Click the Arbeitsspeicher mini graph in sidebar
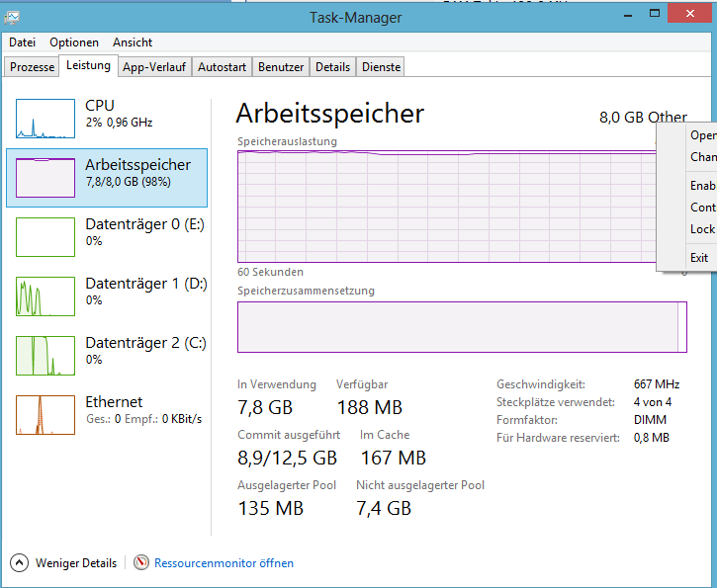The height and width of the screenshot is (588, 717). coord(45,178)
